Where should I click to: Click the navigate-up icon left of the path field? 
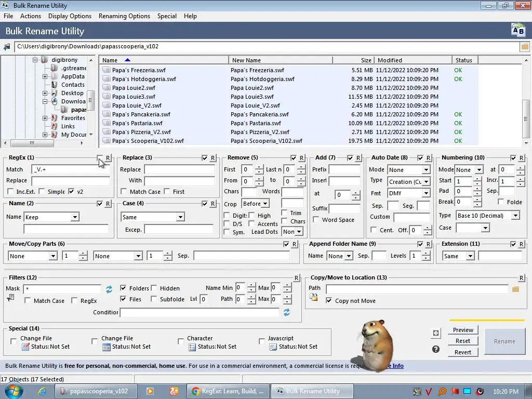pos(6,47)
